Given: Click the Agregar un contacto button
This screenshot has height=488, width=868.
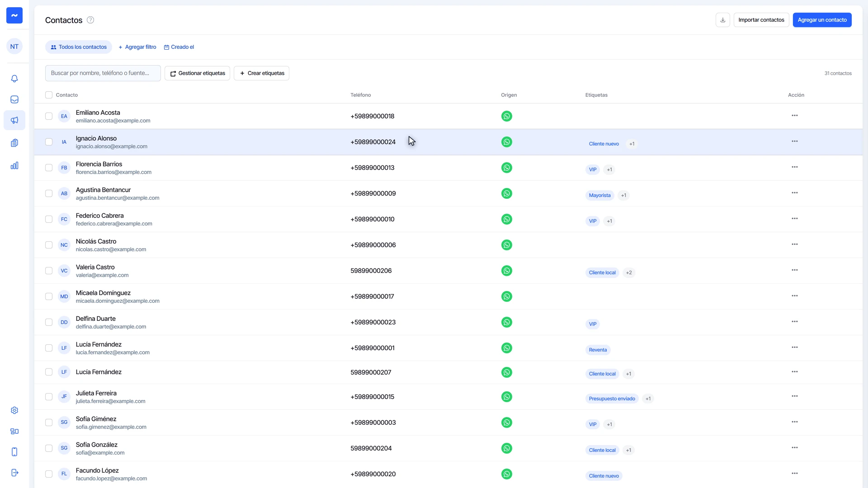Looking at the screenshot, I should (822, 20).
